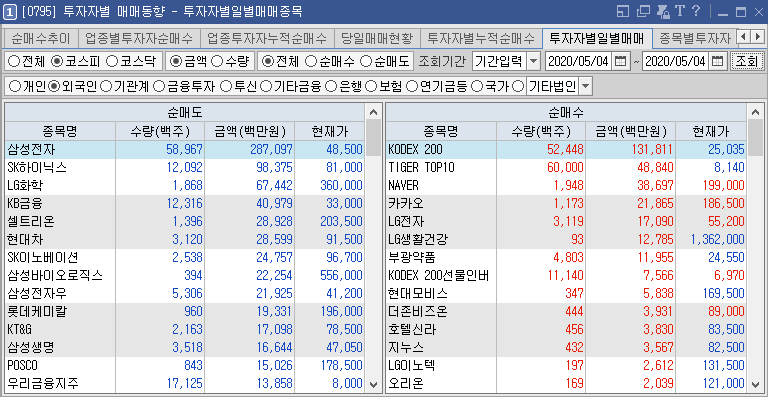Select the 보험 investor radio button
768x397 pixels.
pyautogui.click(x=371, y=87)
